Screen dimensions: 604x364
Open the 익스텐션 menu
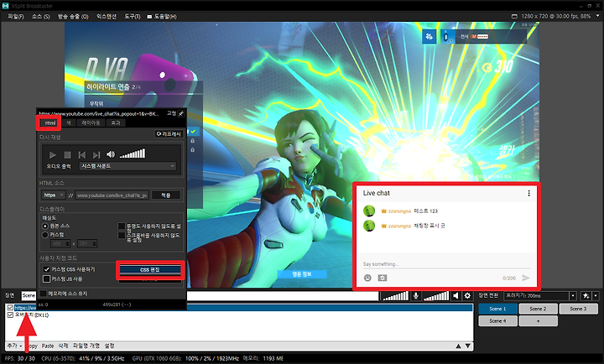coord(107,17)
